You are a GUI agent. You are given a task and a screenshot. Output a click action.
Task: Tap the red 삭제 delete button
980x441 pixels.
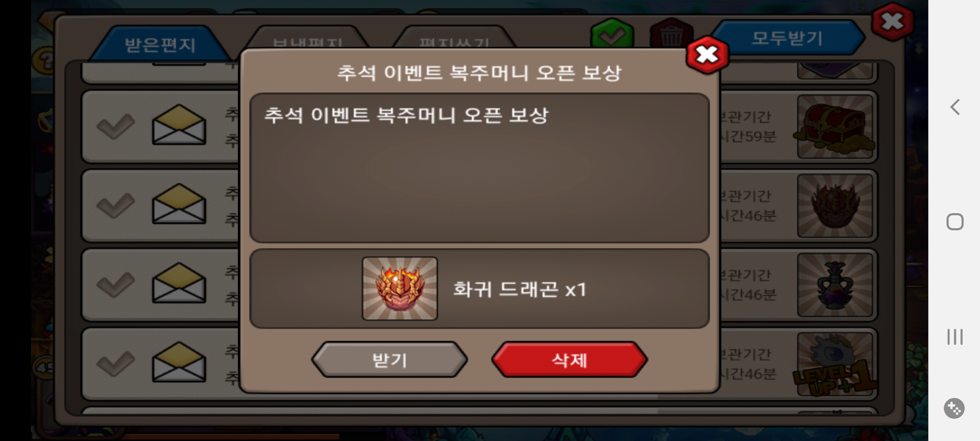pyautogui.click(x=570, y=360)
